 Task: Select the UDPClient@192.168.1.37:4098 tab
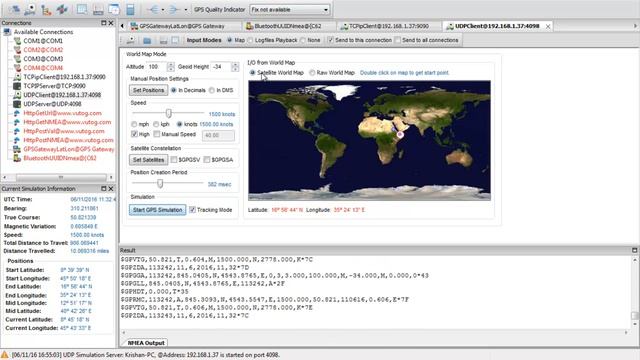click(x=497, y=26)
